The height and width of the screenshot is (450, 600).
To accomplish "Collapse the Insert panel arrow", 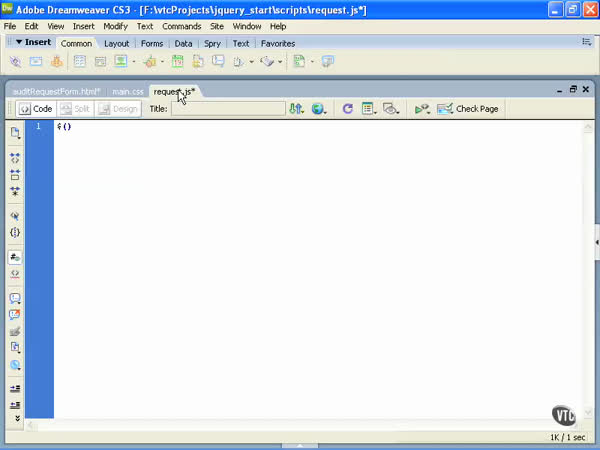I will (19, 43).
